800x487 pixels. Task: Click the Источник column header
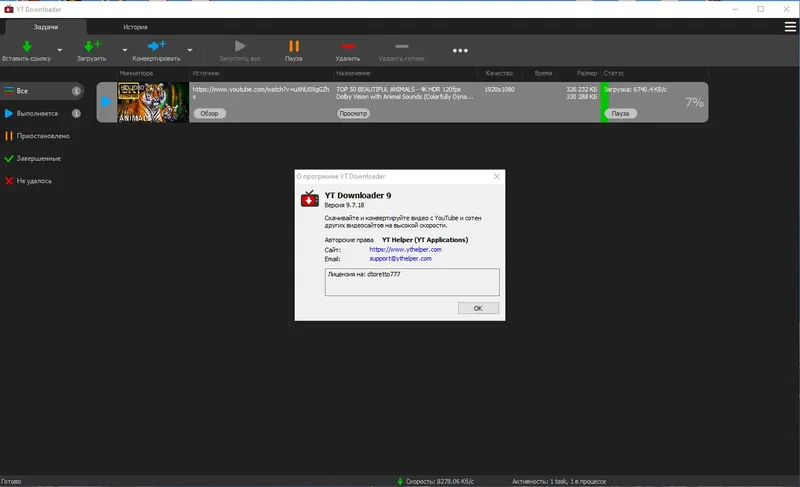click(206, 73)
